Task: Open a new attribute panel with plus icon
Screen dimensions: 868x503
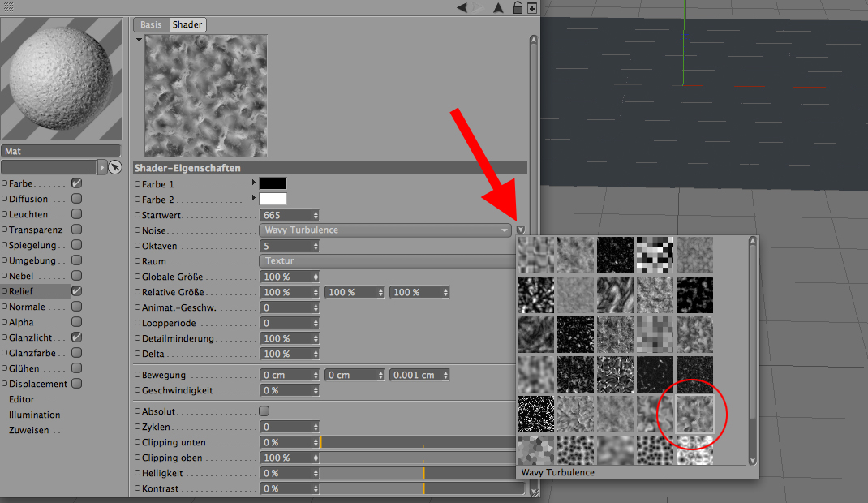Action: click(x=532, y=8)
